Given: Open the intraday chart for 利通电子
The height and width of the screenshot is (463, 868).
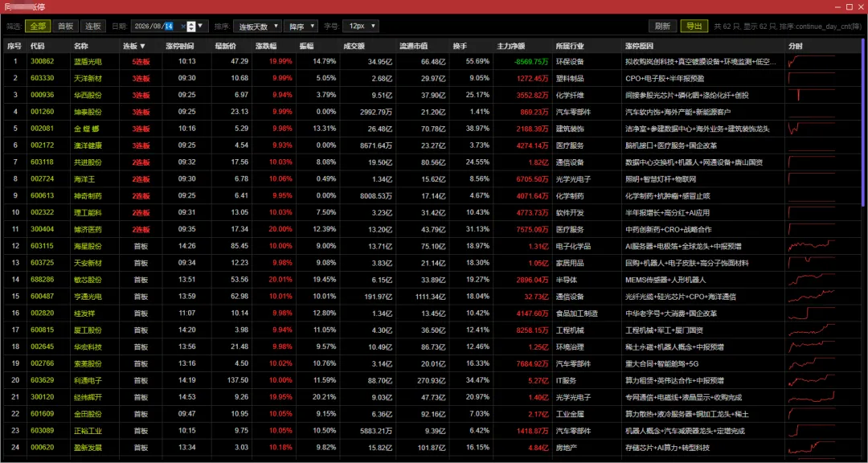Looking at the screenshot, I should click(x=812, y=380).
